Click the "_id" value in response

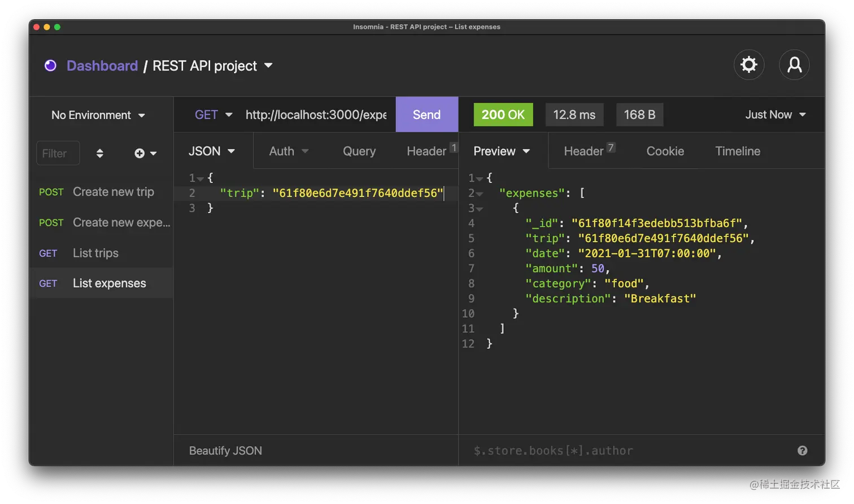tap(657, 223)
